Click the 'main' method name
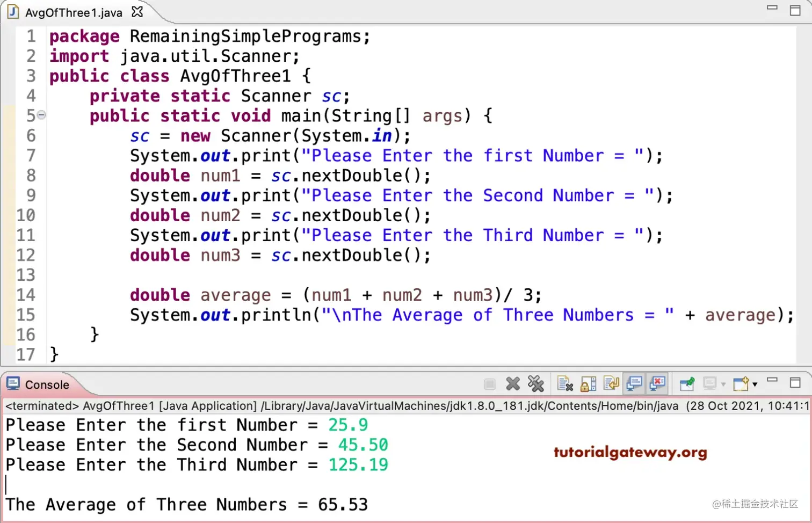Screen dimensions: 812x523 301,116
